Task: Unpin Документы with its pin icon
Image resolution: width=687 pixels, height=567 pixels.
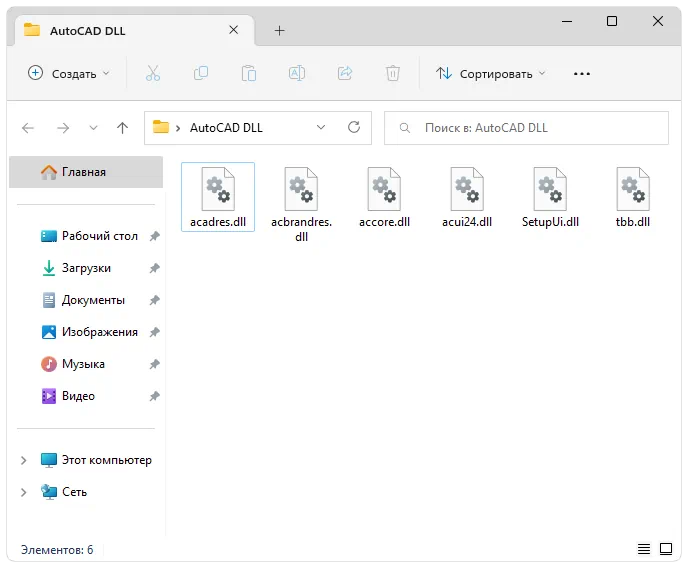Action: [x=154, y=300]
